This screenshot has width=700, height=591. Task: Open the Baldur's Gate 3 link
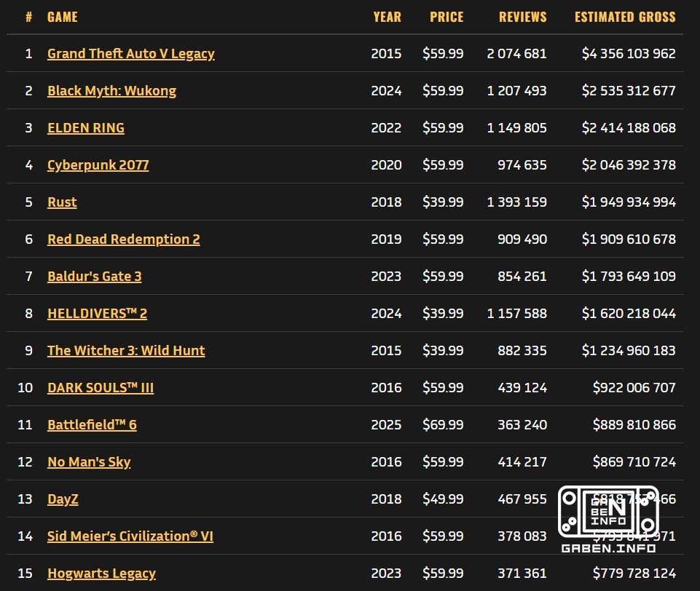[94, 277]
